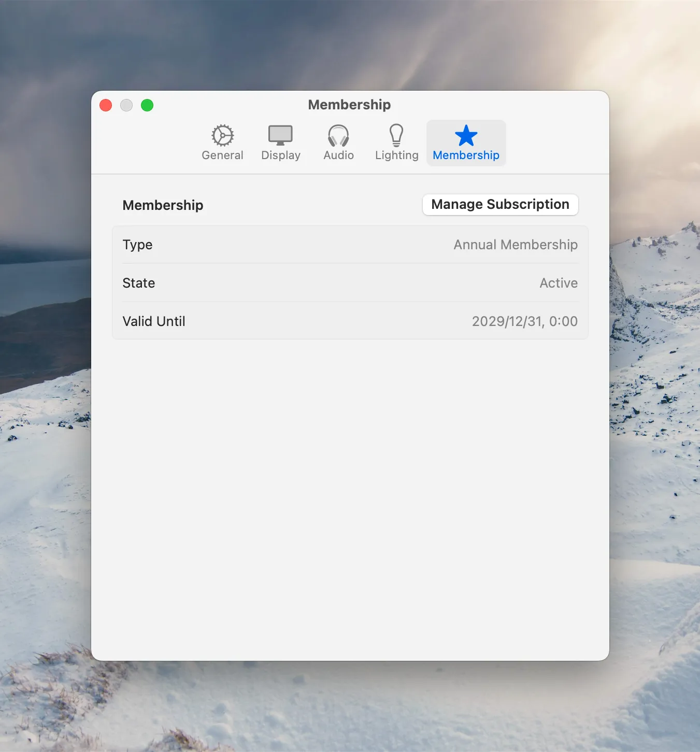
Task: Select the Membership tab label
Action: point(466,155)
